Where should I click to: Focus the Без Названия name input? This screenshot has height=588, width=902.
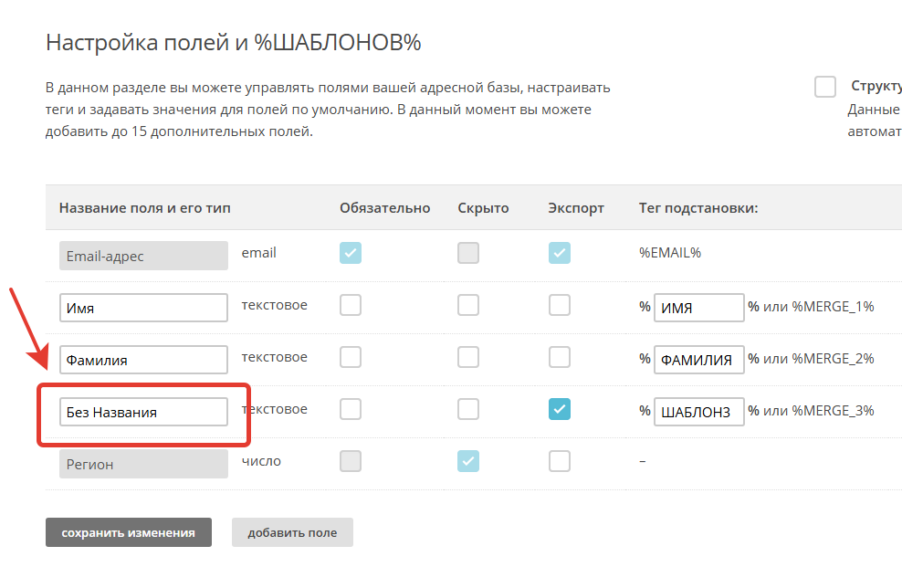pyautogui.click(x=143, y=412)
